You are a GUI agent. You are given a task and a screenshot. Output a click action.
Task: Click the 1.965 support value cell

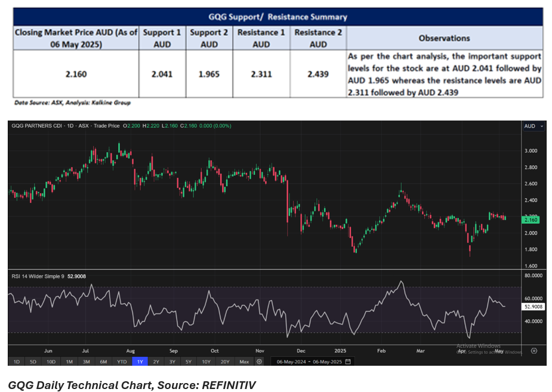[x=209, y=74]
